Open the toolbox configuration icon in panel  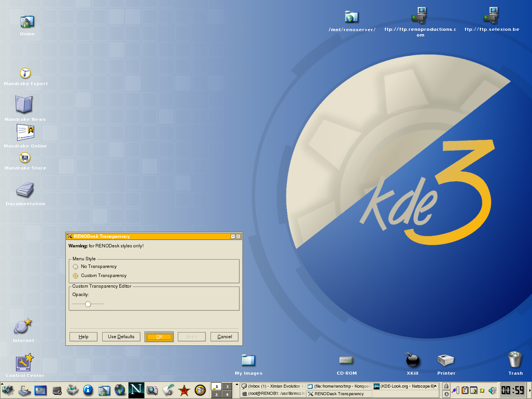pyautogui.click(x=73, y=390)
